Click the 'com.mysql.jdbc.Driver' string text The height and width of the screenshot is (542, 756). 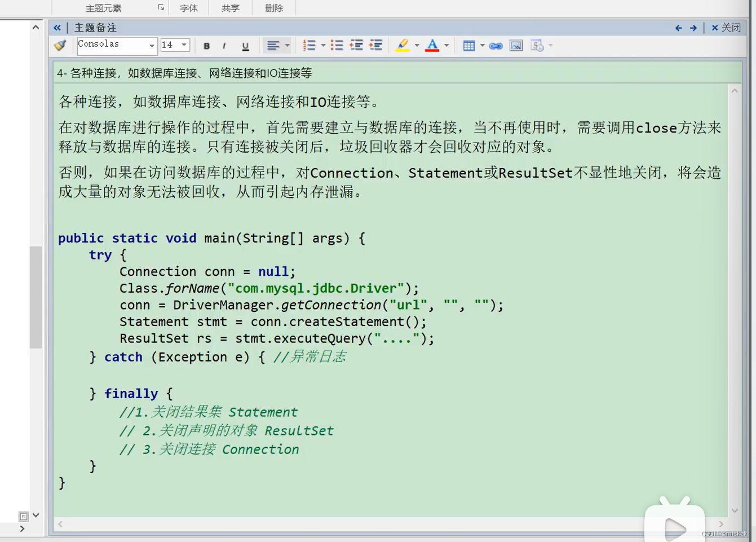point(316,288)
